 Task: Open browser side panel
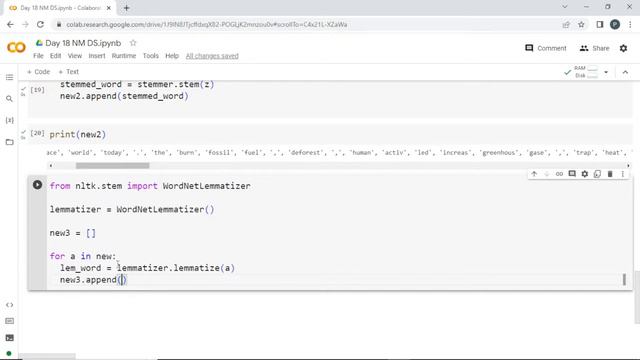pos(600,24)
